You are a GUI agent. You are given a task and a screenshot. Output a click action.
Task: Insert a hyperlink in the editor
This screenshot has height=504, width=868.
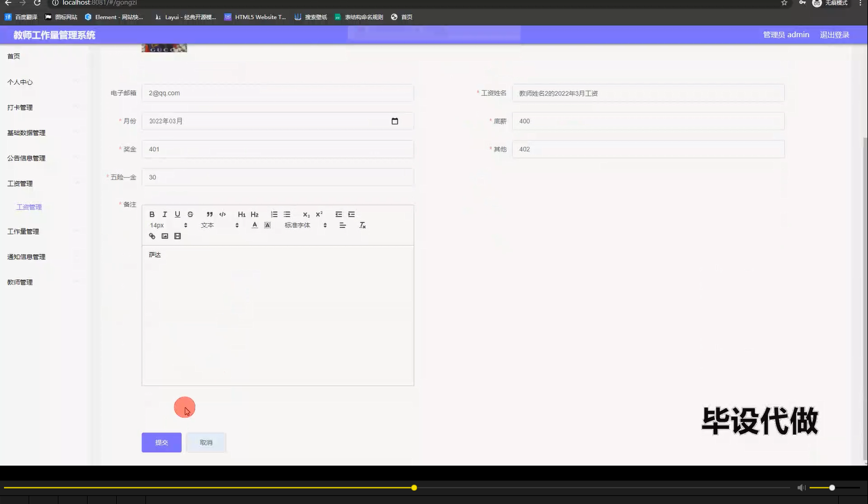point(152,236)
